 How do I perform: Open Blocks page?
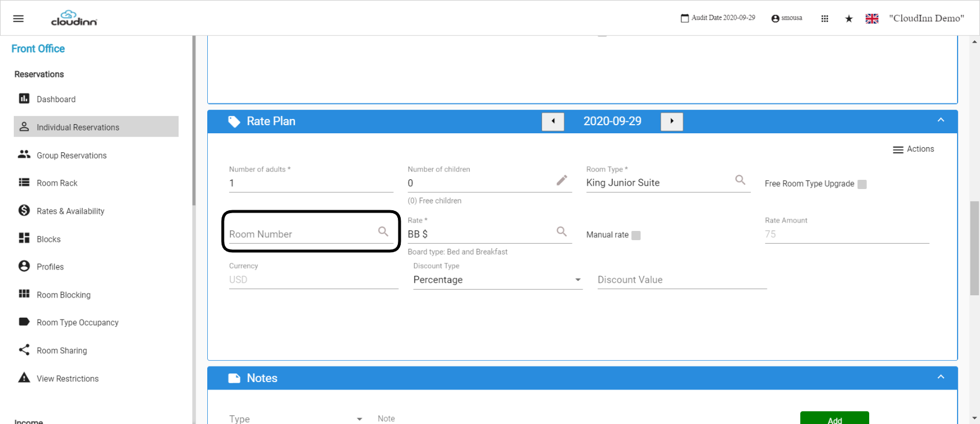pos(96,238)
